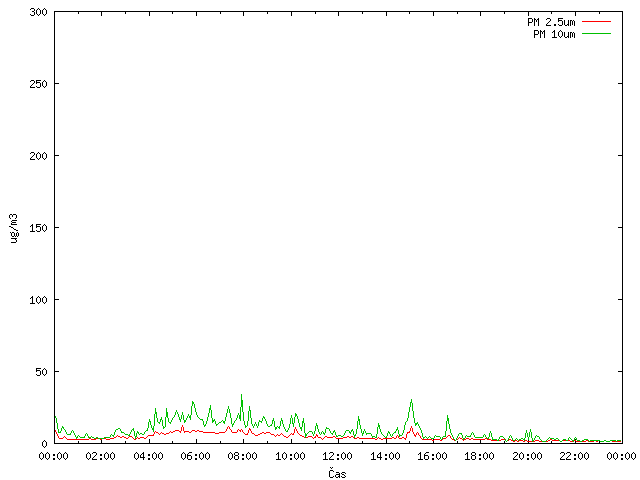Click the 16:00 time label
Image resolution: width=640 pixels, height=480 pixels.
click(x=432, y=456)
